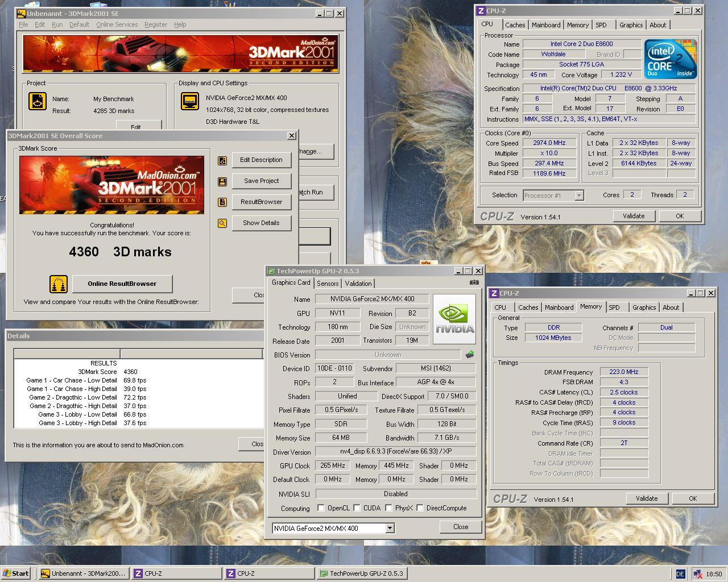Click the Show Details magnifier icon

(222, 223)
